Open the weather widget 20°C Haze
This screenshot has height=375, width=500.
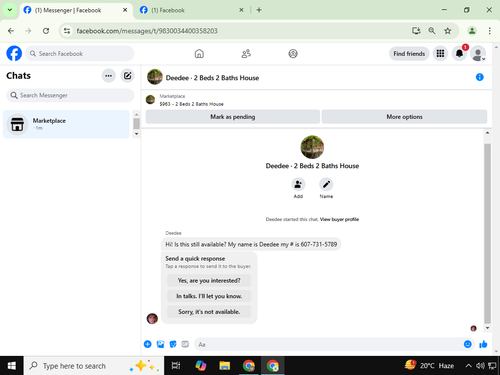pyautogui.click(x=429, y=366)
